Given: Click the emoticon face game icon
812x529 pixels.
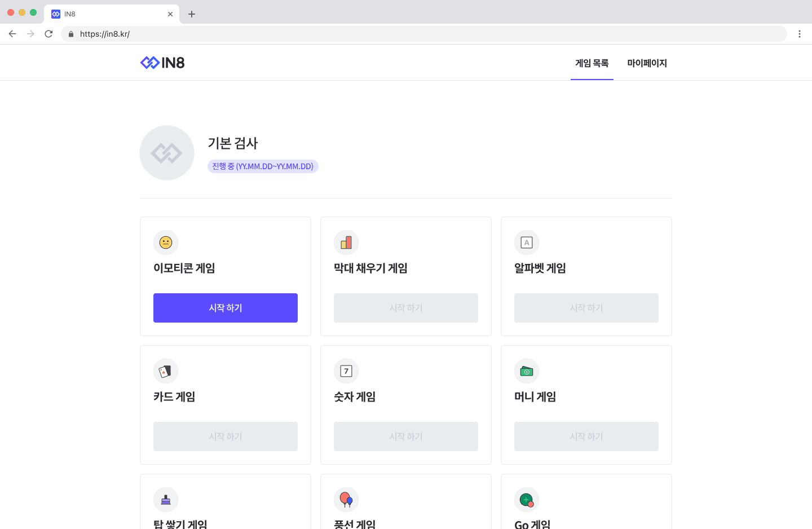Looking at the screenshot, I should (x=166, y=243).
